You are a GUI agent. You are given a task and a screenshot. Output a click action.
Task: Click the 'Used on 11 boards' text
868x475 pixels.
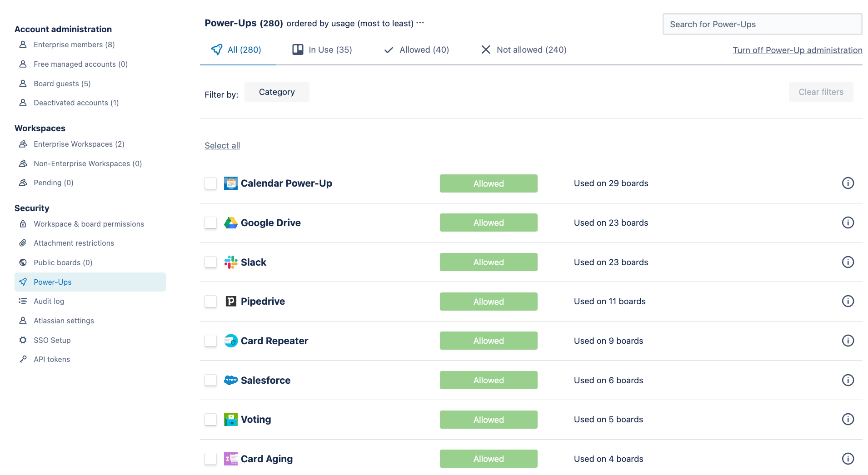tap(609, 302)
